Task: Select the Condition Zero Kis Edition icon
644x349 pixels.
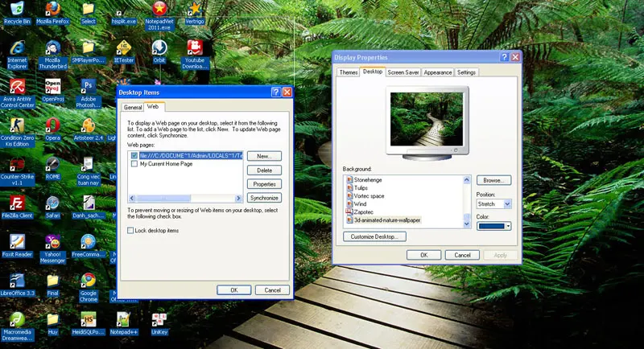Action: pos(17,132)
